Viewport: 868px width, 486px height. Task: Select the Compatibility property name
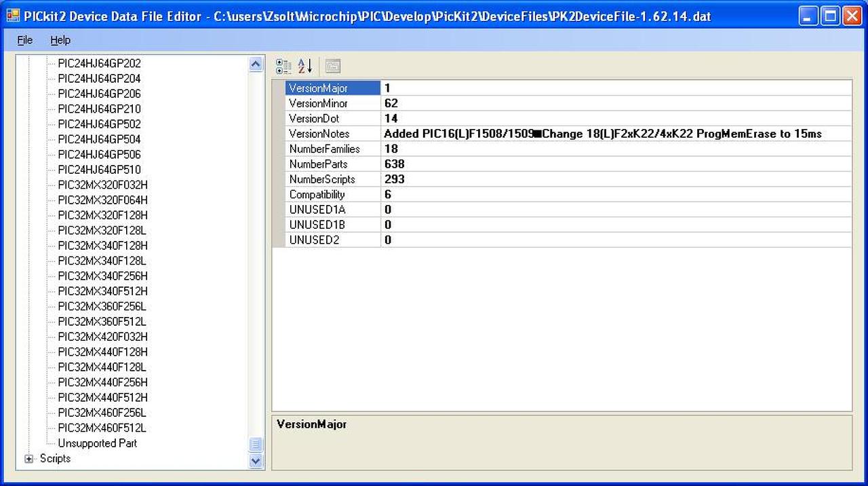coord(333,194)
